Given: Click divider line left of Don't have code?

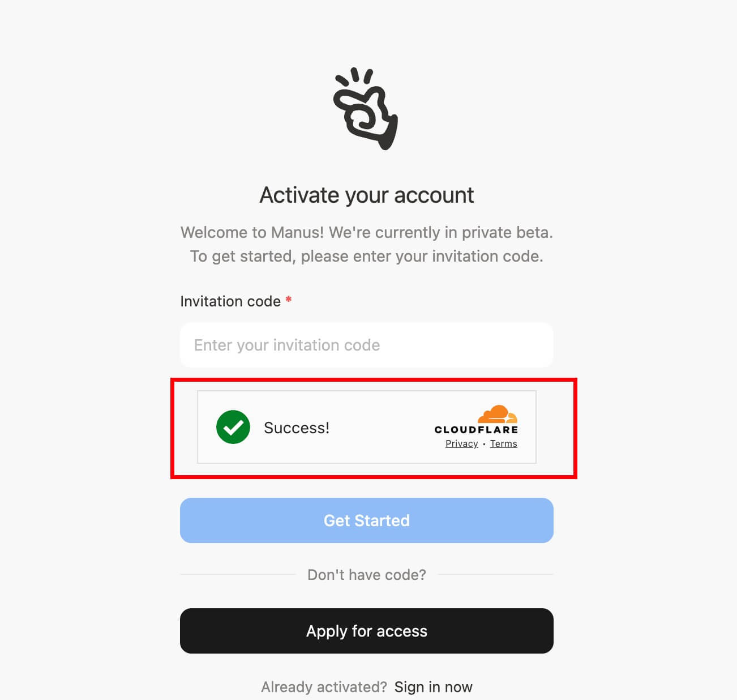Looking at the screenshot, I should [x=238, y=574].
